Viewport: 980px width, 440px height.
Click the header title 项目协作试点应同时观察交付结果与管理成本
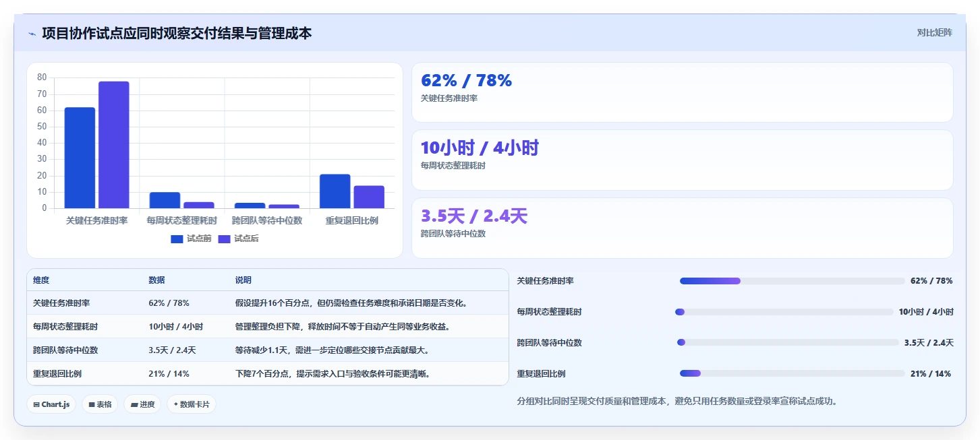(177, 33)
